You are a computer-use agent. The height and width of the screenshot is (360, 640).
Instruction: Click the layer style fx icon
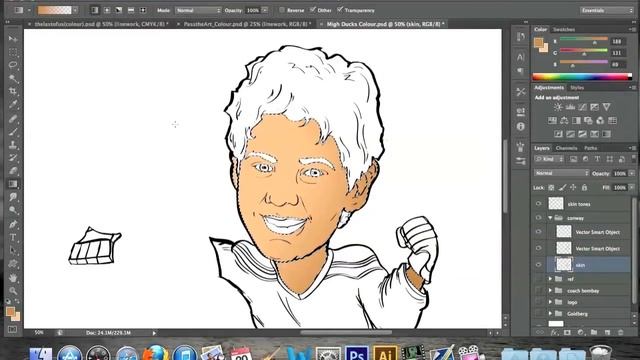[554, 333]
